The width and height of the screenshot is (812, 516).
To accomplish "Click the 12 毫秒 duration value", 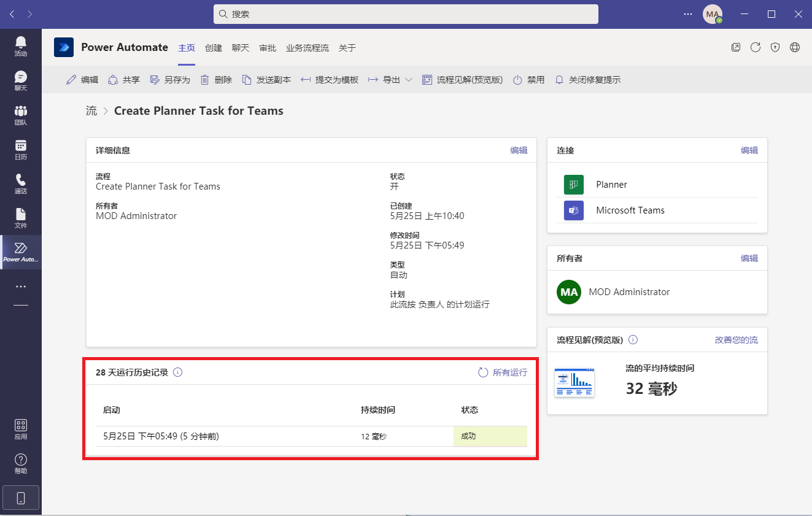I will tap(374, 437).
